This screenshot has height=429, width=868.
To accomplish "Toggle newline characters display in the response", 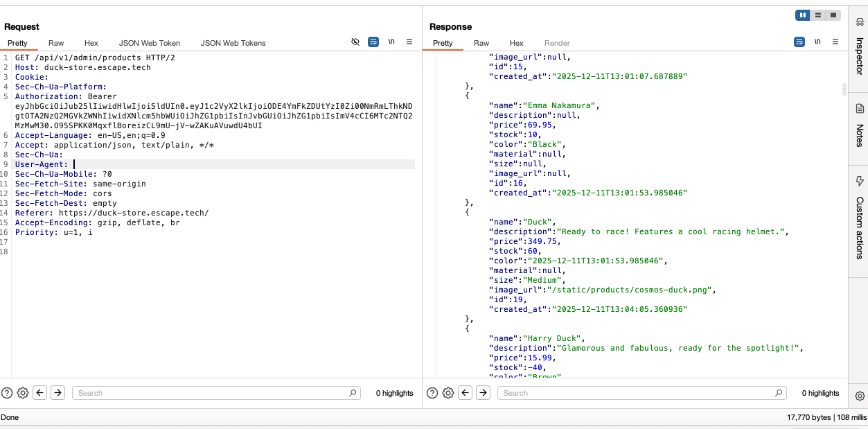I will coord(817,42).
